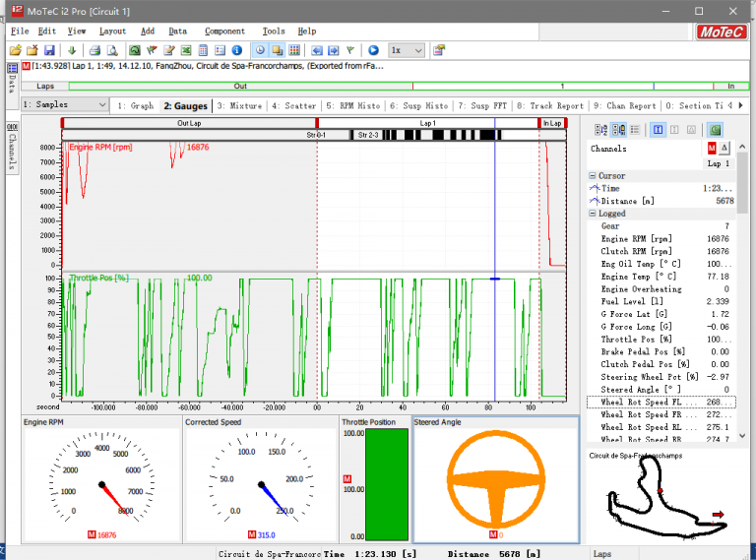Click the blue left arrow navigation icon
The width and height of the screenshot is (756, 560).
(x=317, y=50)
